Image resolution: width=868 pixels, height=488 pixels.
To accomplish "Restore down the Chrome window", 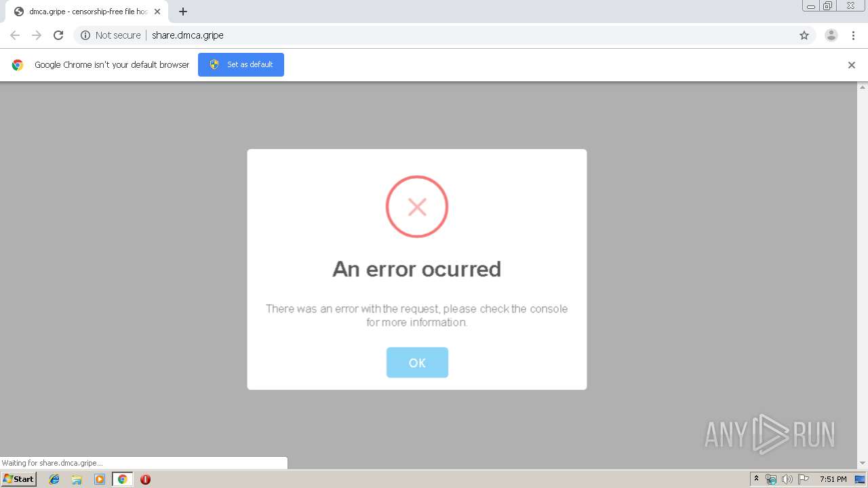I will (x=828, y=5).
